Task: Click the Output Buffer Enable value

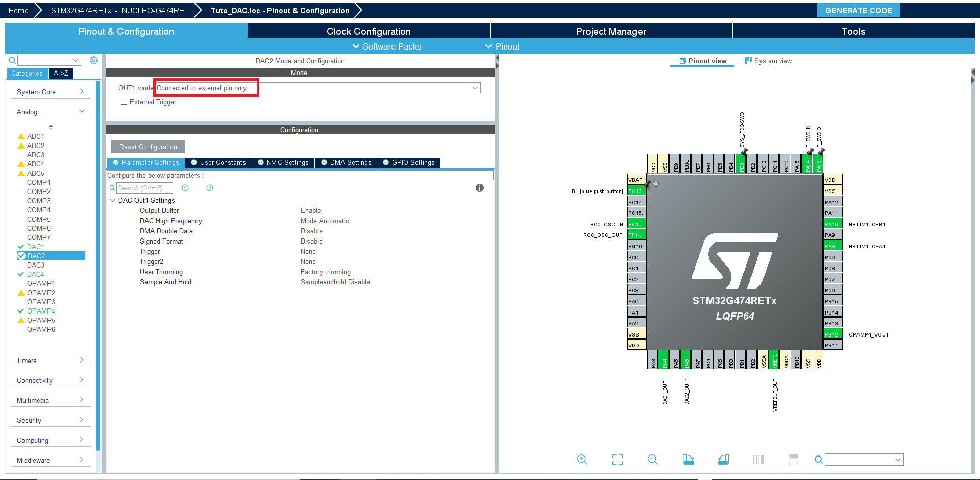Action: pyautogui.click(x=311, y=210)
